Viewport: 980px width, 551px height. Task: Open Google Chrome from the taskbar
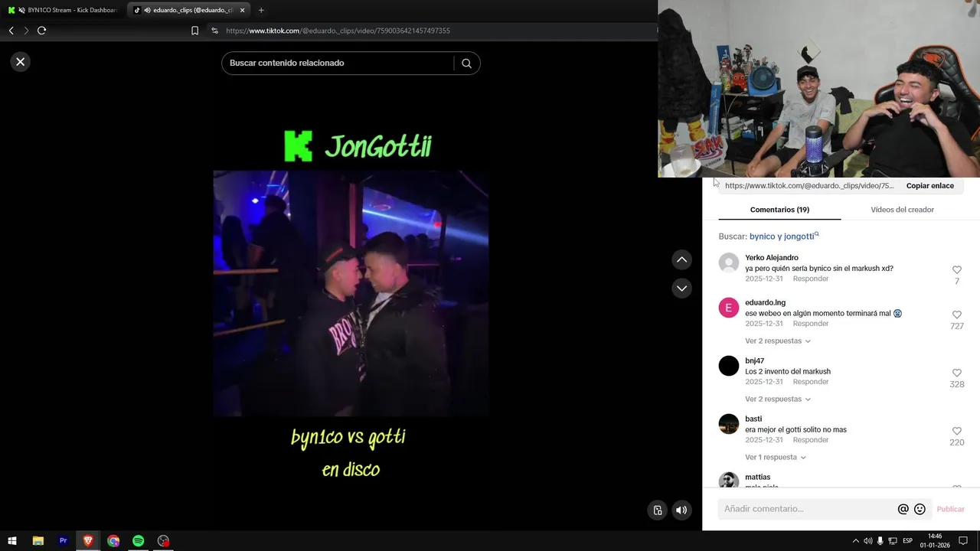[113, 541]
